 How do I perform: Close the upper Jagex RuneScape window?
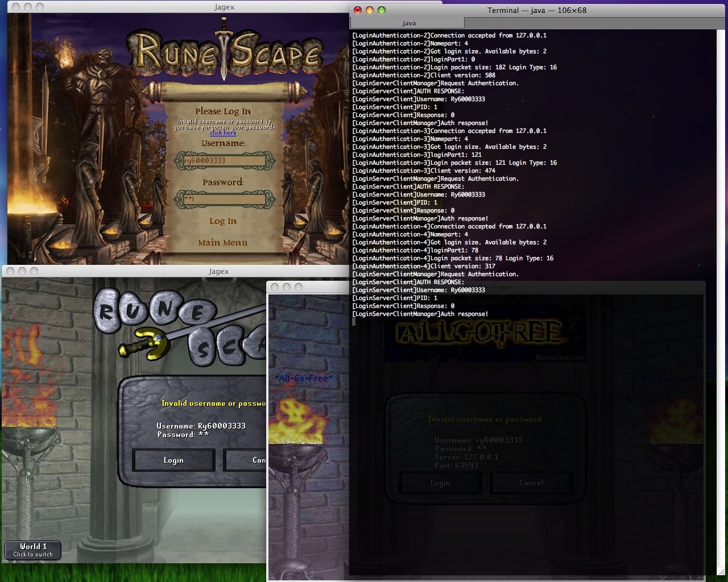coord(15,7)
